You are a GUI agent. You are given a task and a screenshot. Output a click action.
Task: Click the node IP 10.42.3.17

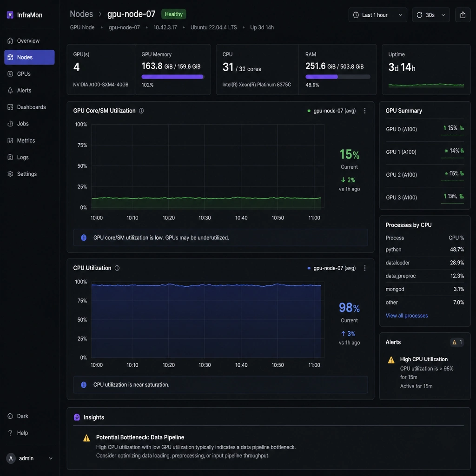[165, 27]
